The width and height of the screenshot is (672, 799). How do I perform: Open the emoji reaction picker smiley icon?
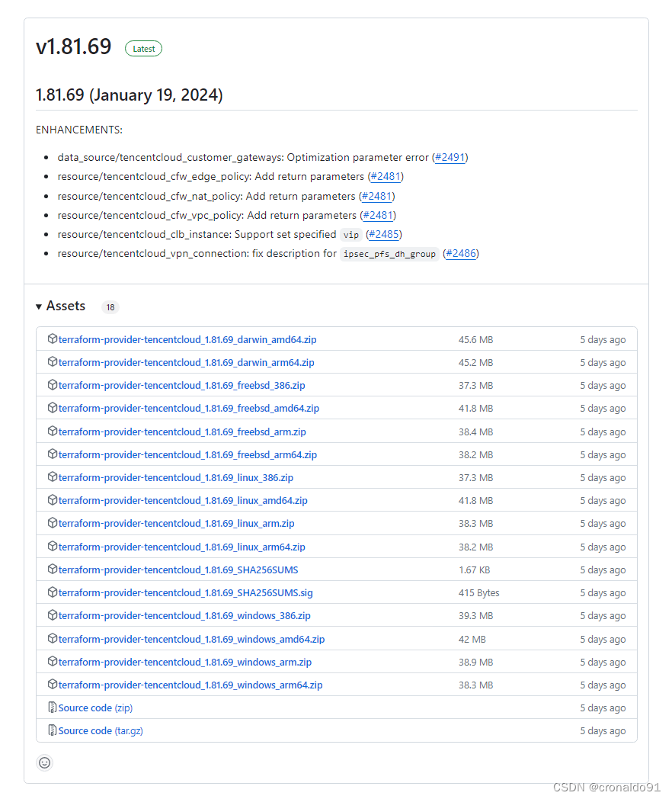[44, 762]
